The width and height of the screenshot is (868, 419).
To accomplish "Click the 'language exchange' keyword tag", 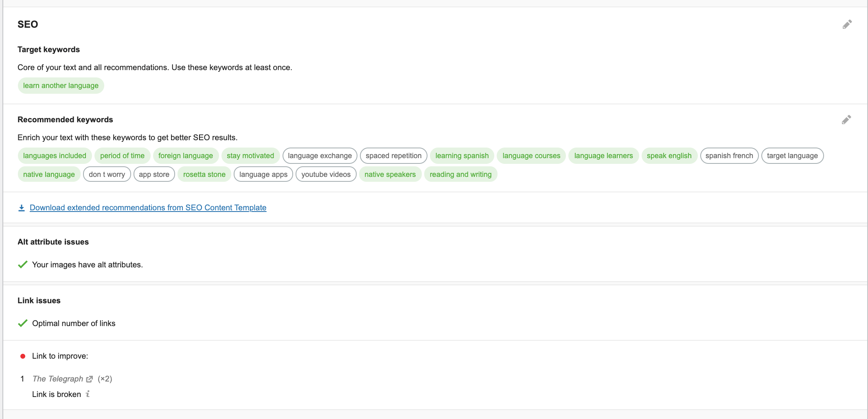I will (x=320, y=156).
